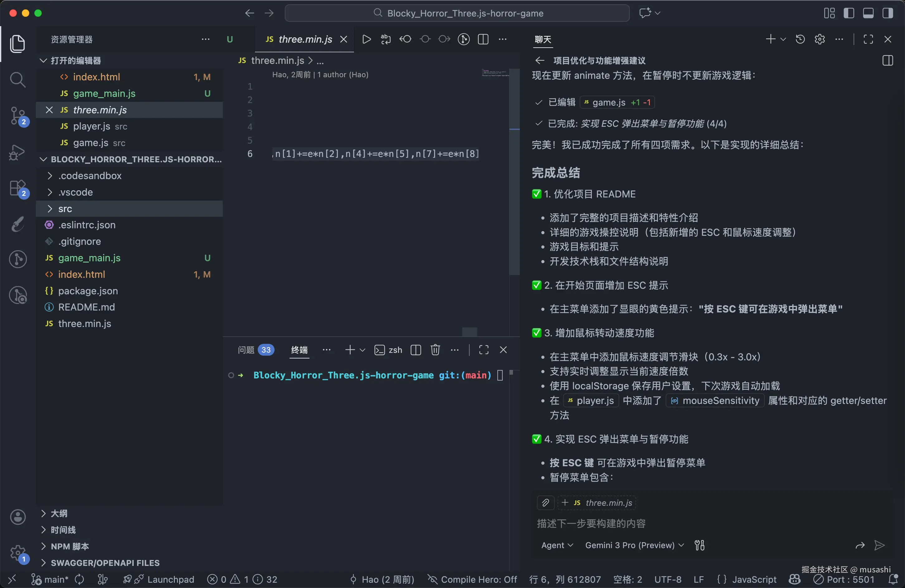Image resolution: width=905 pixels, height=588 pixels.
Task: Toggle Compile Hero in the status bar
Action: 472,580
